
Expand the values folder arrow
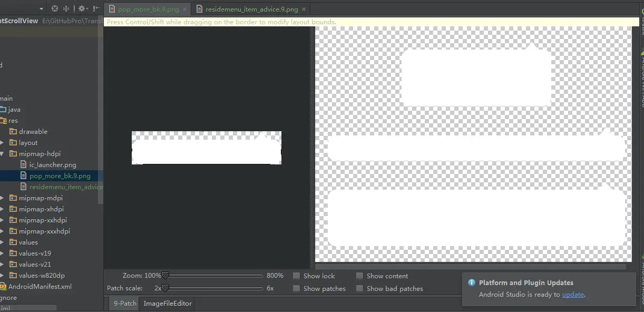click(2, 242)
